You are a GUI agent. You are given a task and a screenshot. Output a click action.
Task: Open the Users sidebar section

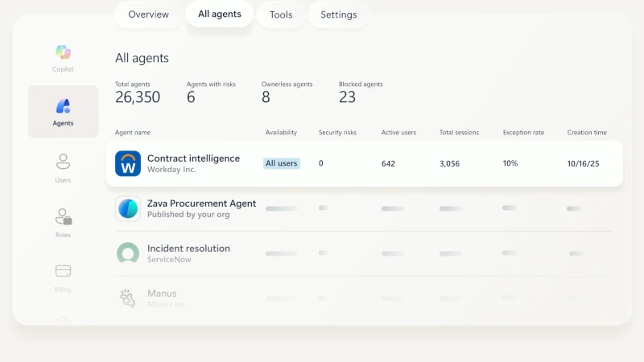[x=63, y=162]
